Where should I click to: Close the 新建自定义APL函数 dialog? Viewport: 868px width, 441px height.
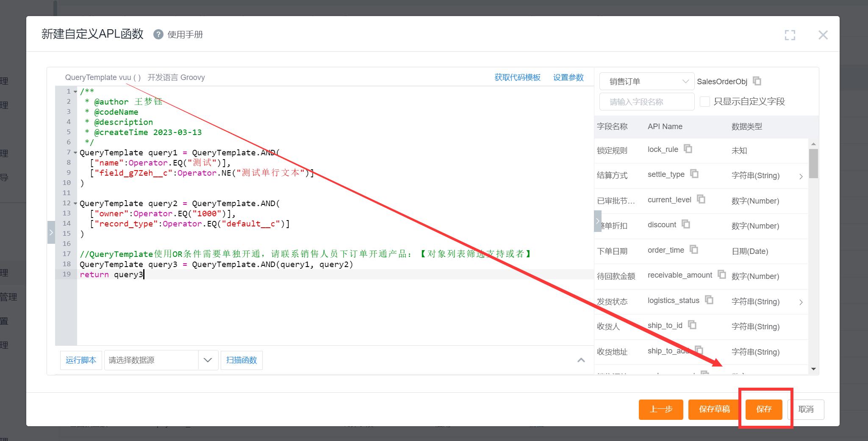(823, 35)
